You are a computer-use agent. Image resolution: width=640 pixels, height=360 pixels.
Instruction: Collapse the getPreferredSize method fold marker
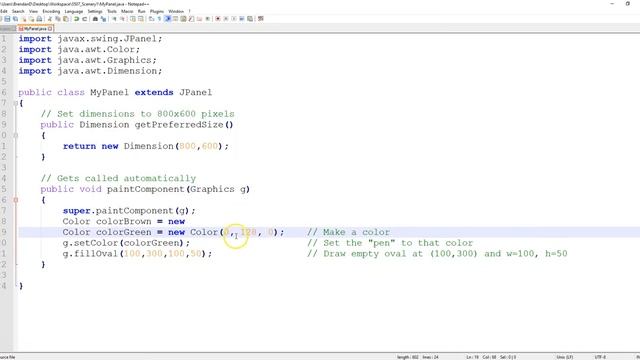[x=16, y=135]
